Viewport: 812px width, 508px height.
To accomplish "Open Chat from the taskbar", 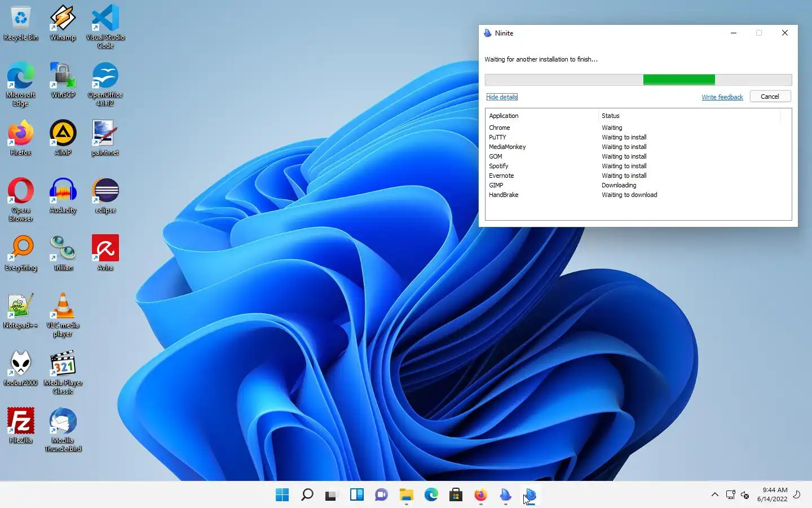I will tap(382, 495).
